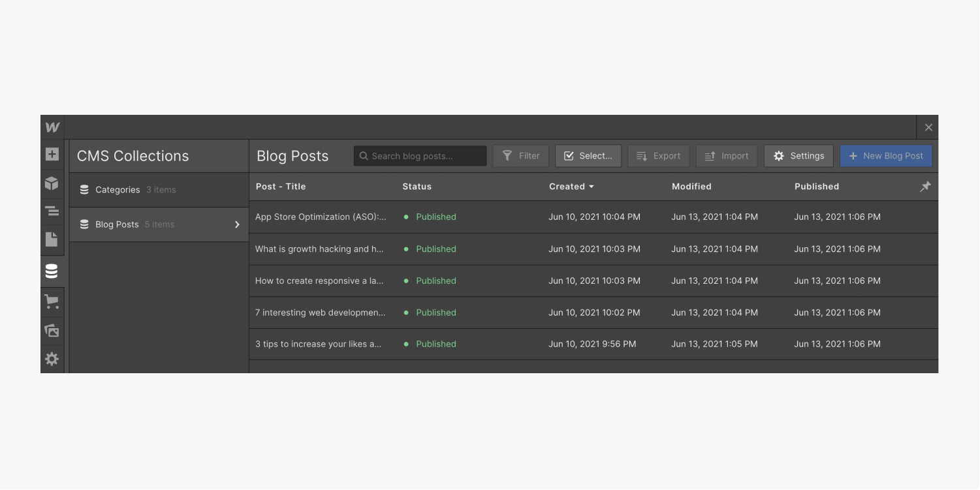Close the CMS panel with X
The height and width of the screenshot is (490, 980).
point(928,127)
